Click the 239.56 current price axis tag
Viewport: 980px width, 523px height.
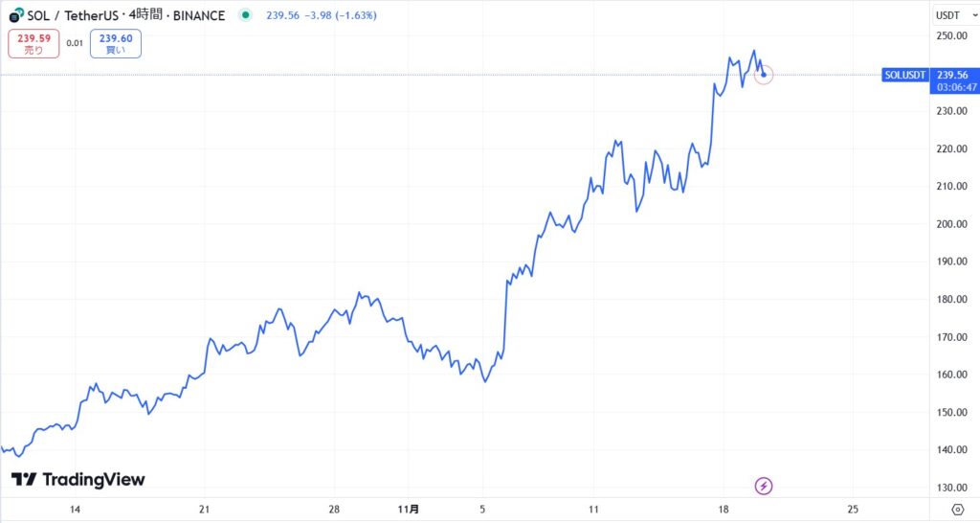(x=952, y=75)
